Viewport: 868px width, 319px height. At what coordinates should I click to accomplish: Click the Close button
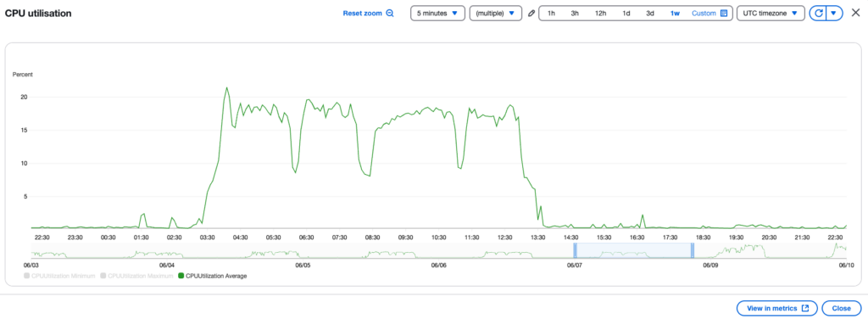[842, 309]
